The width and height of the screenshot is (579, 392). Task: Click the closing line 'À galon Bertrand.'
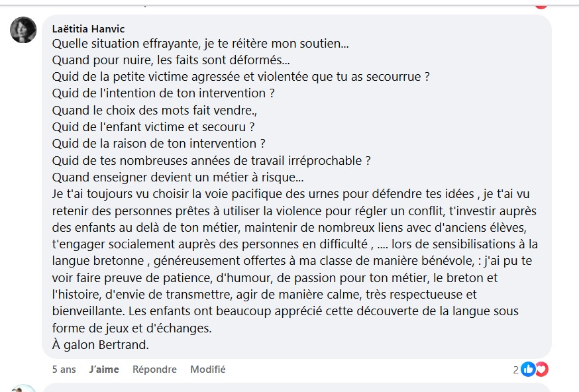(99, 344)
